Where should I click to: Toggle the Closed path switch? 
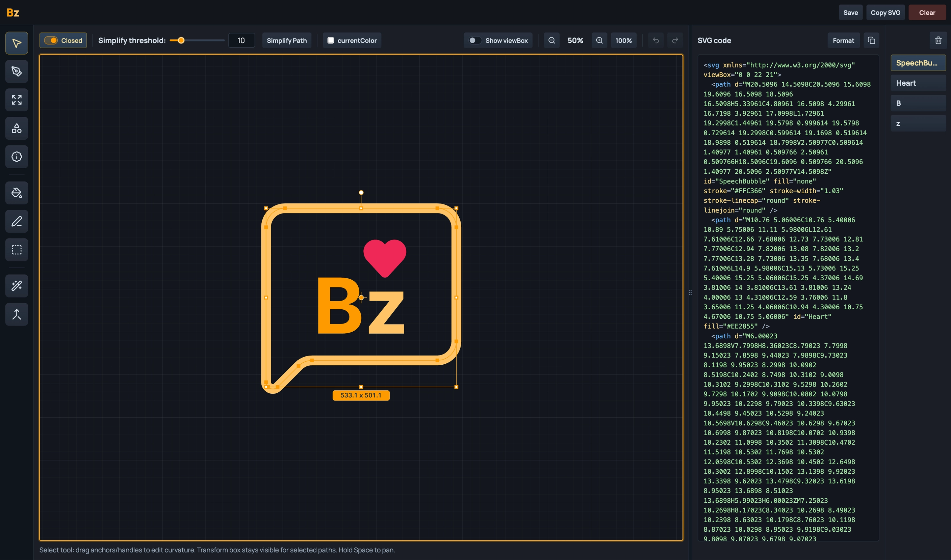click(52, 40)
